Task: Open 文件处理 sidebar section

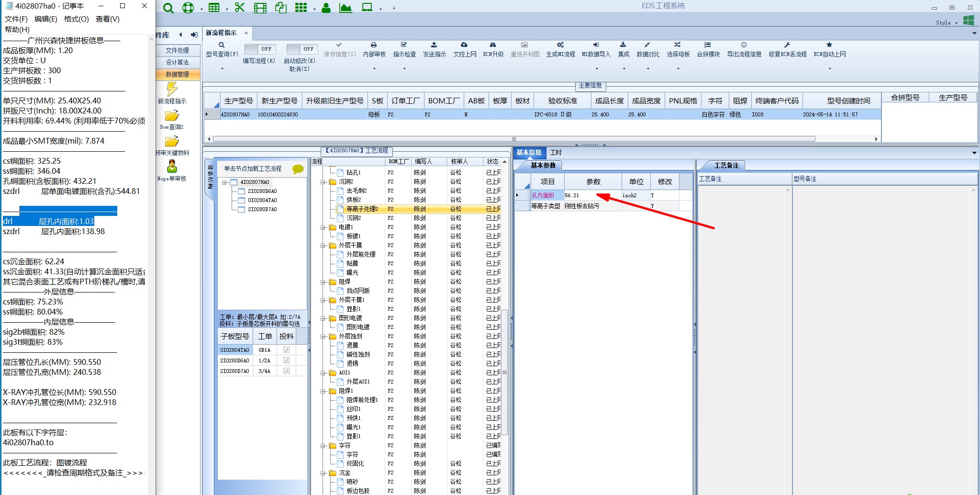Action: 178,50
